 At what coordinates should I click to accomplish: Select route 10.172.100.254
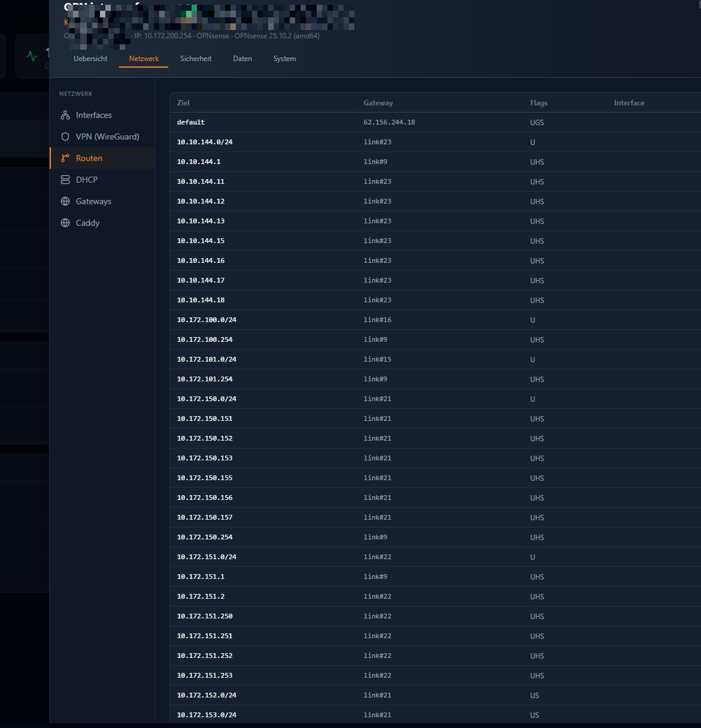(x=435, y=339)
